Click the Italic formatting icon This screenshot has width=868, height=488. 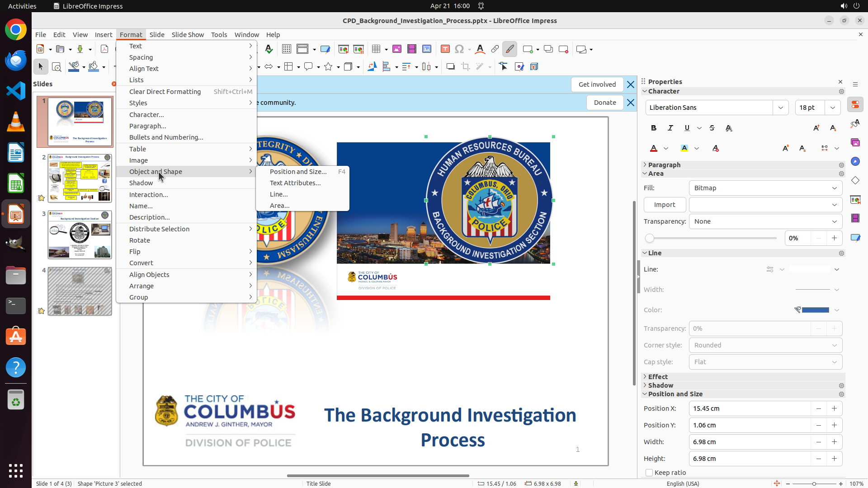point(670,128)
